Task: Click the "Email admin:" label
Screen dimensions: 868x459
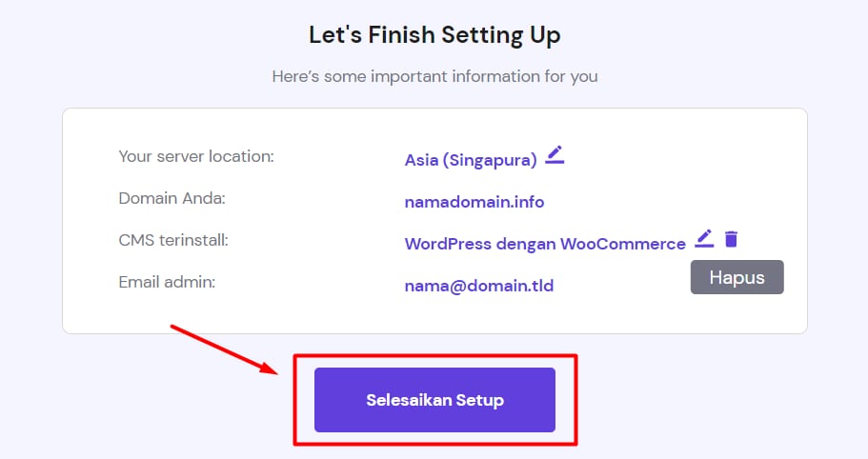Action: point(167,282)
